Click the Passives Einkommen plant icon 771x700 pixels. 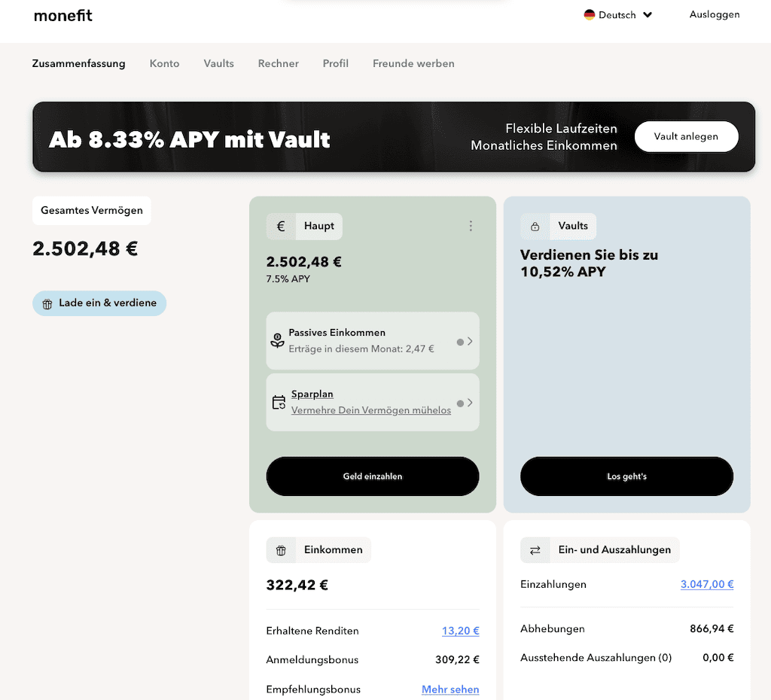(277, 340)
